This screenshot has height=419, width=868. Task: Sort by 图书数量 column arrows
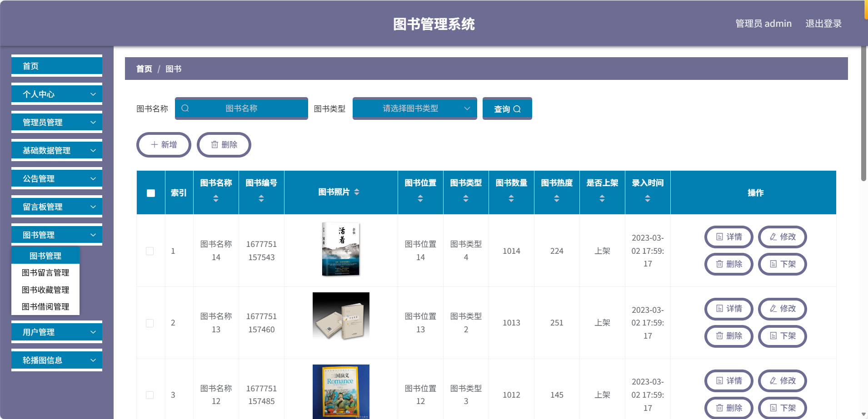pos(511,198)
